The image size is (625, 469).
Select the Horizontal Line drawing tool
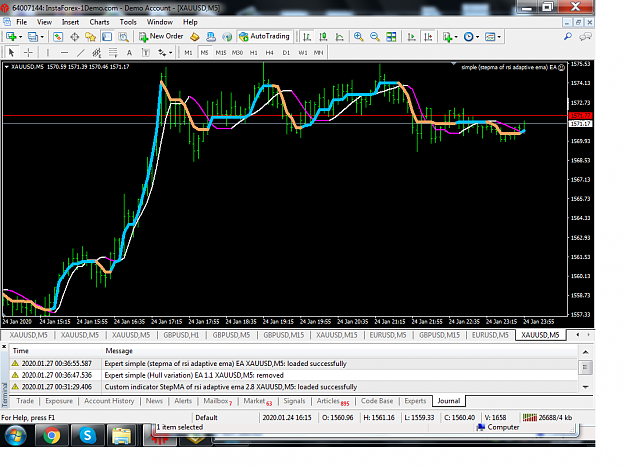point(64,52)
